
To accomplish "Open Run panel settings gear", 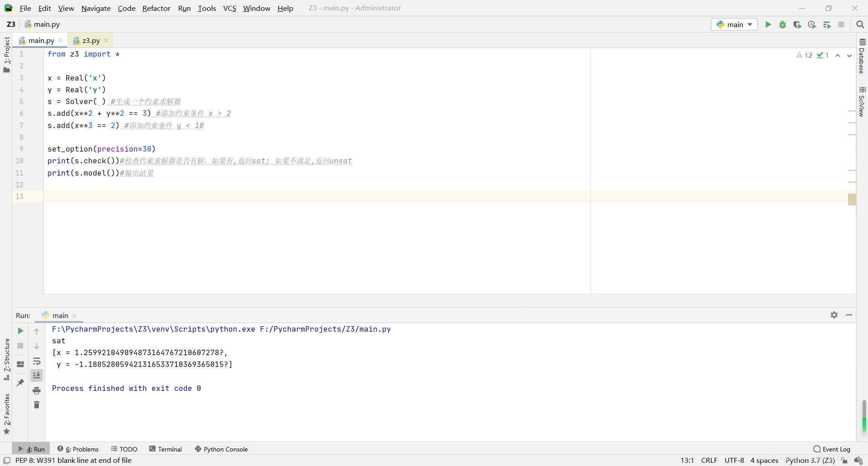I will click(834, 315).
